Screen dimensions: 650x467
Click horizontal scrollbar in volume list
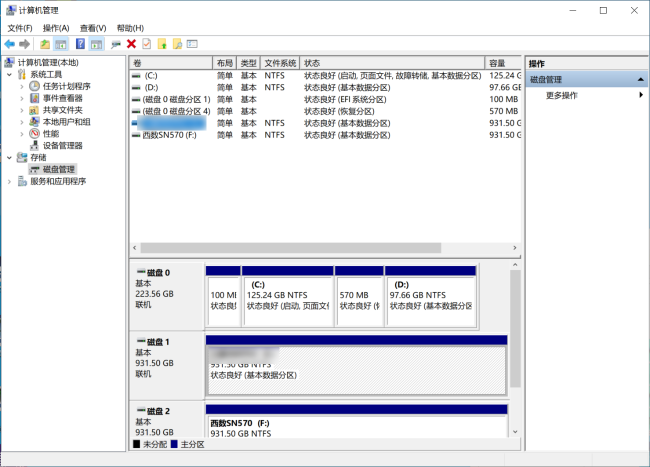tap(291, 248)
